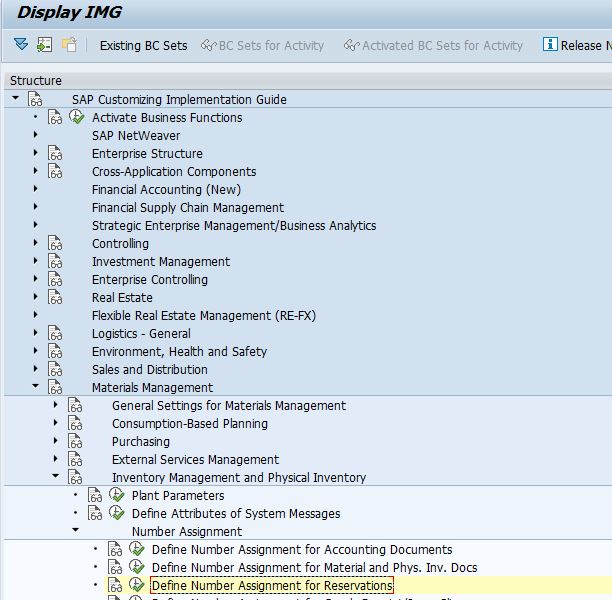612x600 pixels.
Task: Open documentation icon for Enterprise Controlling
Action: [x=55, y=279]
